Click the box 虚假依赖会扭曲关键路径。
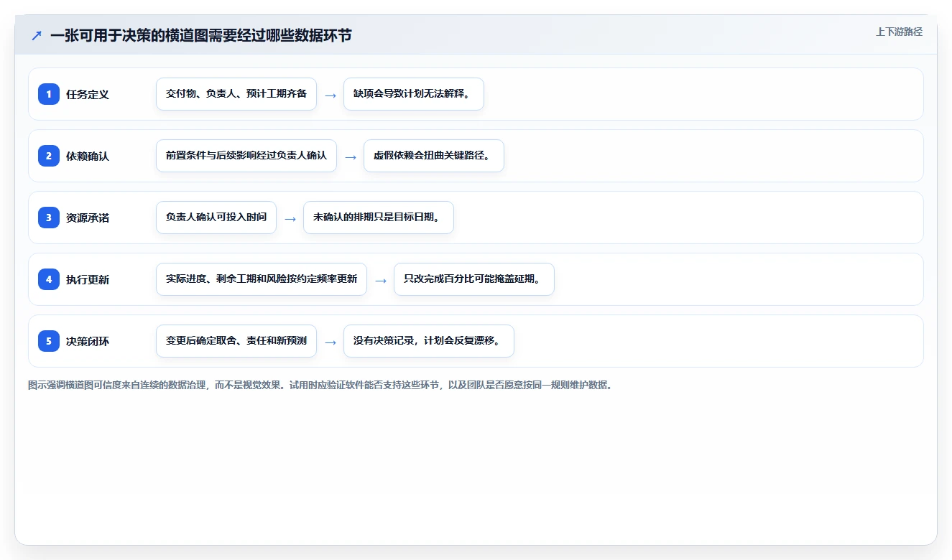 [434, 156]
